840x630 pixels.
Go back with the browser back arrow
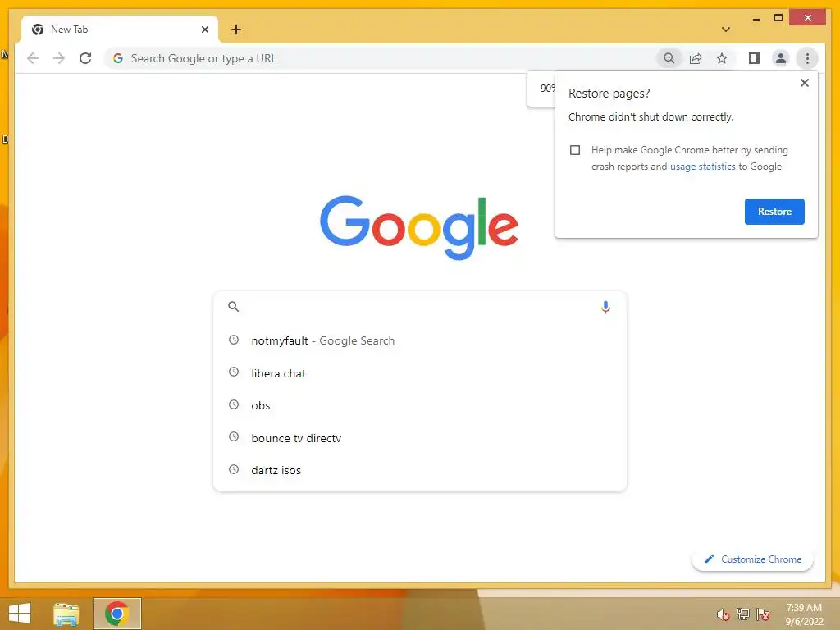click(33, 58)
